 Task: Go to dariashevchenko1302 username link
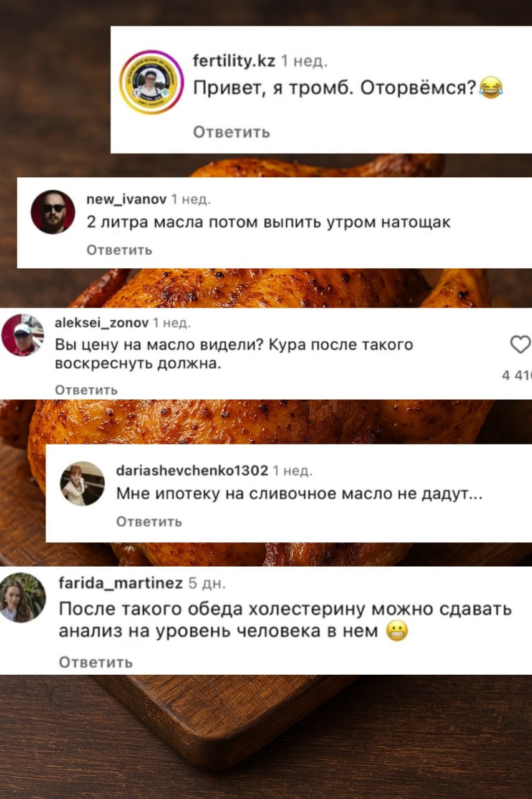192,470
